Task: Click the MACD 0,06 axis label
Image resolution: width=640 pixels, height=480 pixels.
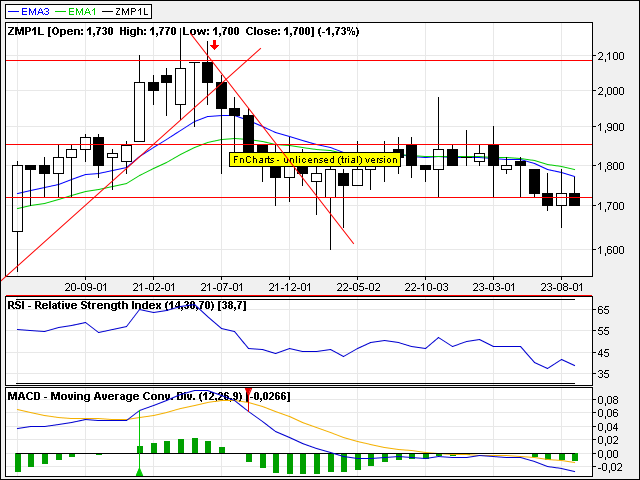Action: [608, 413]
